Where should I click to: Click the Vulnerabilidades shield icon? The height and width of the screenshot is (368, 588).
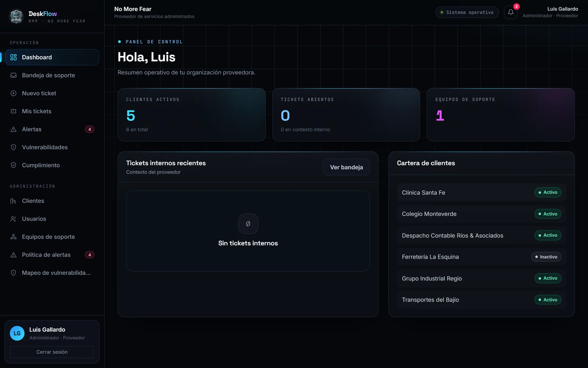(14, 147)
